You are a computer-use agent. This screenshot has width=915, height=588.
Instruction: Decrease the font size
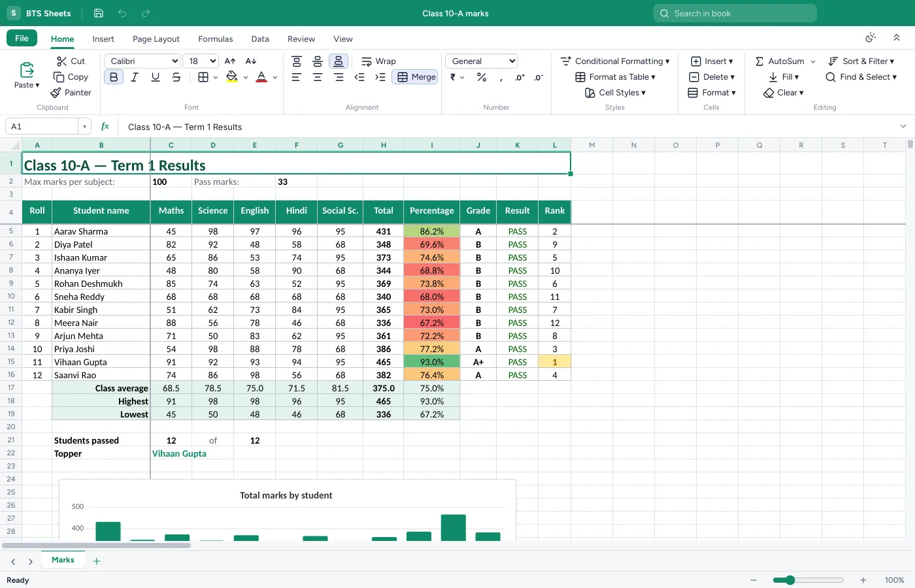pos(251,61)
